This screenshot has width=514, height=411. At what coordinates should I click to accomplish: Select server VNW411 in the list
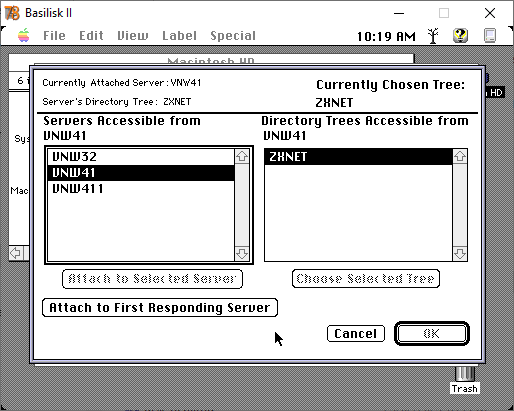(141, 189)
